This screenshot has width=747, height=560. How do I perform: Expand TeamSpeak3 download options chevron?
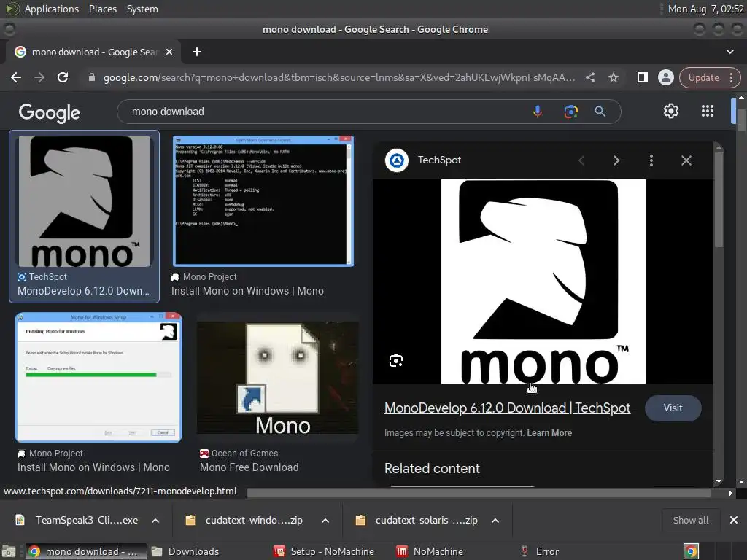155,521
